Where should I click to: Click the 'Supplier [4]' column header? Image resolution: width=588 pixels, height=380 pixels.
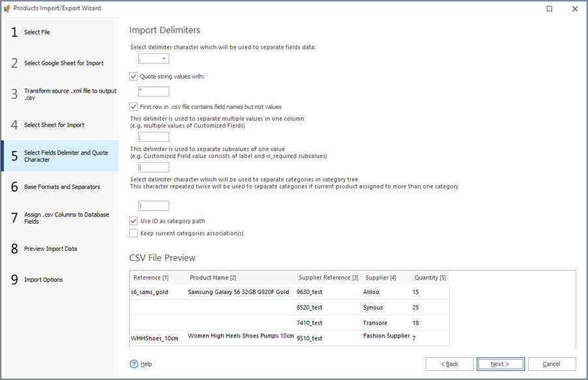tap(381, 278)
